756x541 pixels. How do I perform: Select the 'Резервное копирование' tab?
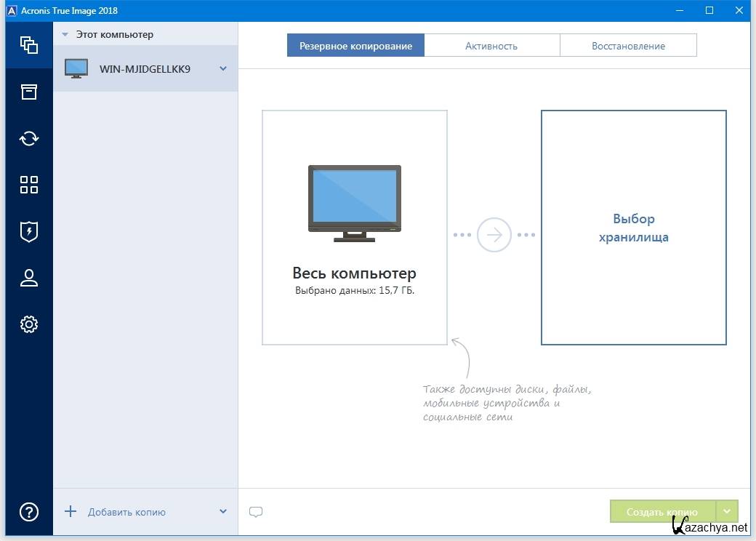[x=355, y=46]
